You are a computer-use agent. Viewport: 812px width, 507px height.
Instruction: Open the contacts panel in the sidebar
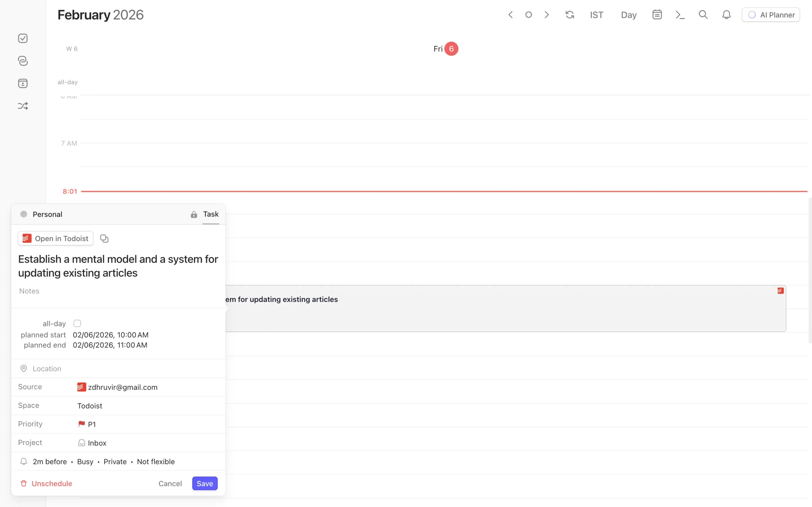pyautogui.click(x=23, y=83)
